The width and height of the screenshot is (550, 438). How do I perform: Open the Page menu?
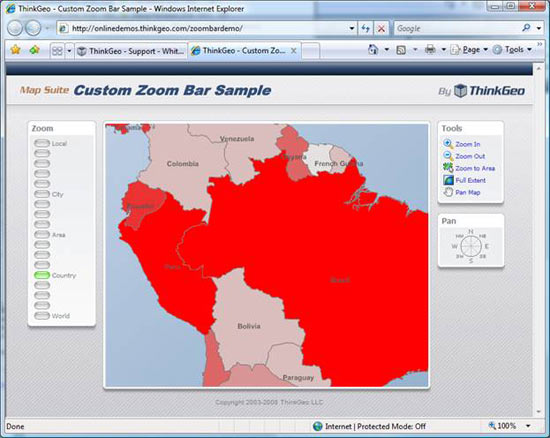tap(469, 50)
